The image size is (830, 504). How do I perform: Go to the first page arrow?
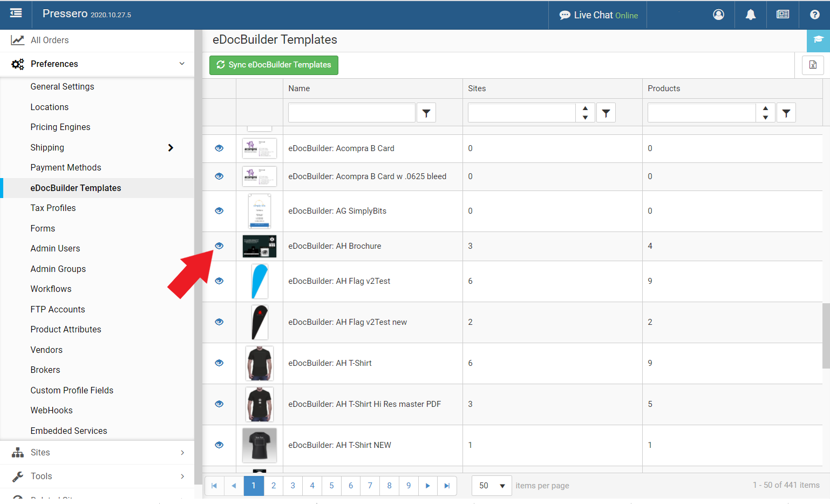(214, 486)
